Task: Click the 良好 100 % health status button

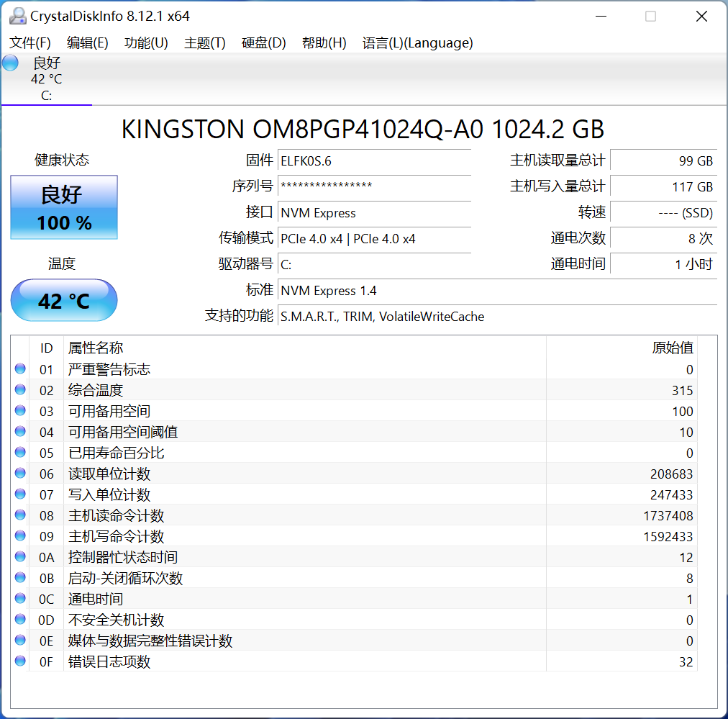Action: [x=64, y=207]
